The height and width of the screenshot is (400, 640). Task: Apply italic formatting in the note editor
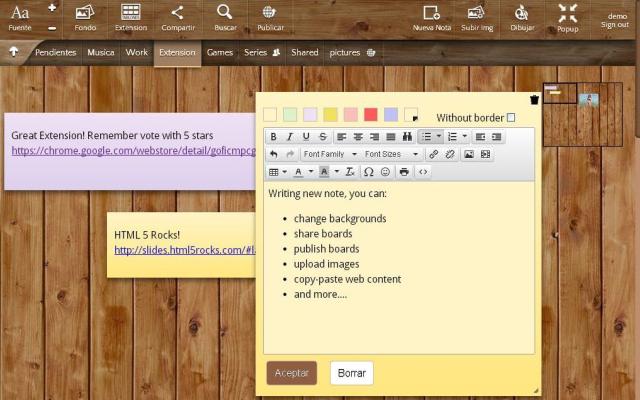click(290, 137)
